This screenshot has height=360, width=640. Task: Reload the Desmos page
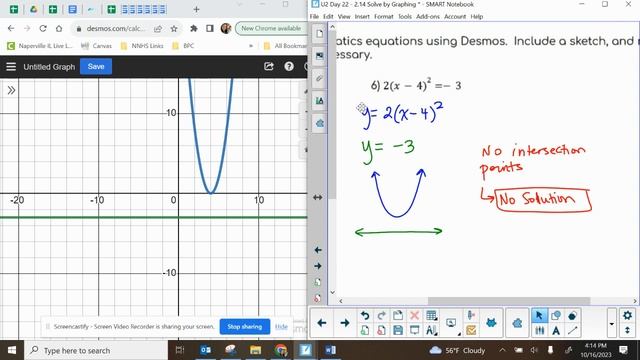click(43, 29)
